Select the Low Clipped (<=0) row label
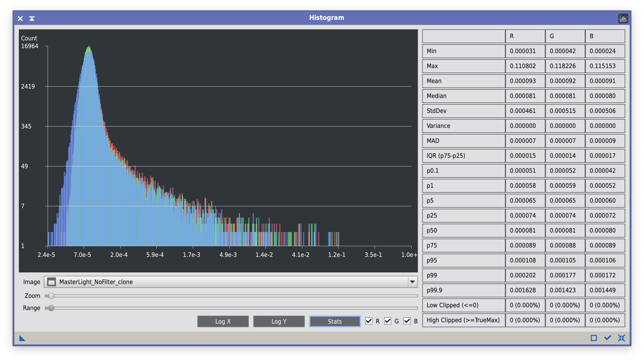 point(464,305)
